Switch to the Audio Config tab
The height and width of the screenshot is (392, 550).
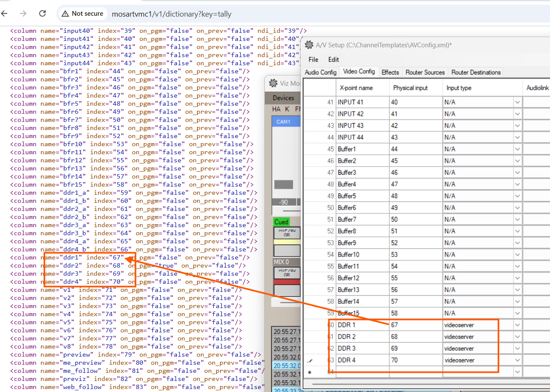pyautogui.click(x=321, y=72)
